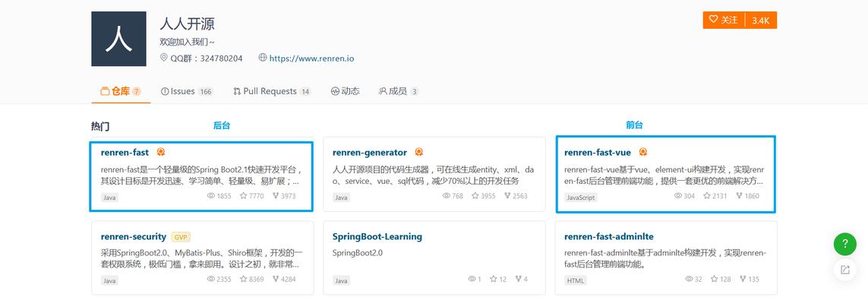
Task: Click the fork icon on renren-security
Action: 276,279
